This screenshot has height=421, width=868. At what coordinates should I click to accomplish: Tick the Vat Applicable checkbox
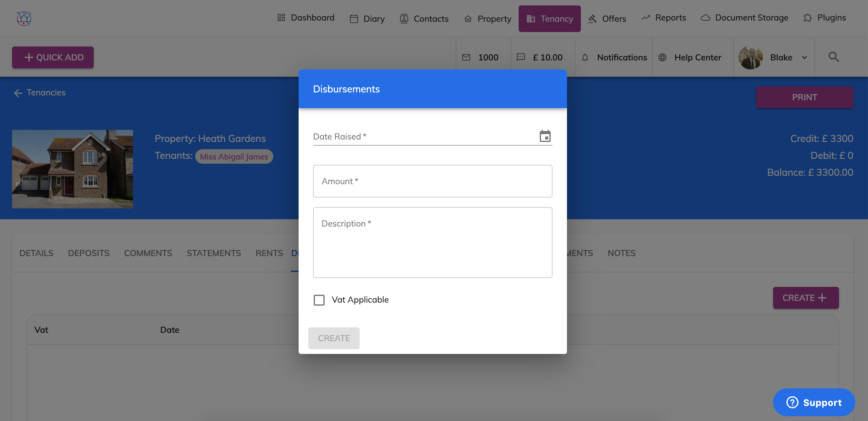(319, 300)
